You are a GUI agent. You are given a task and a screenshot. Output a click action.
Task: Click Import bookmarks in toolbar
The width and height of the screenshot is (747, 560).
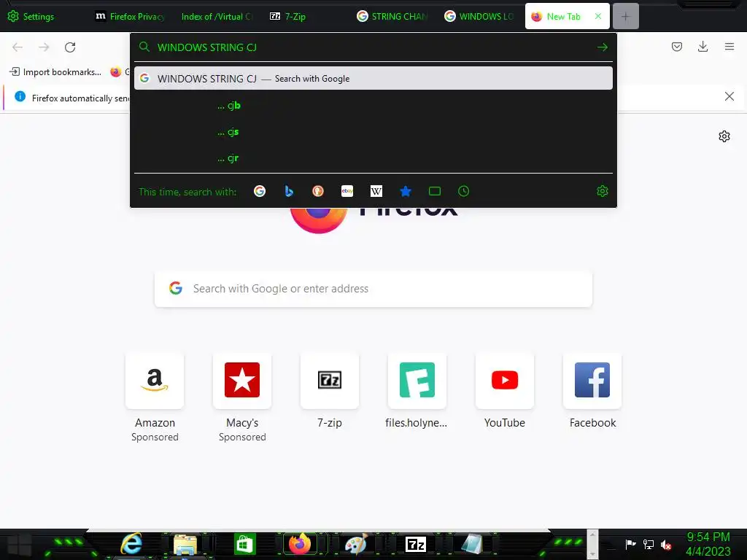pos(55,72)
